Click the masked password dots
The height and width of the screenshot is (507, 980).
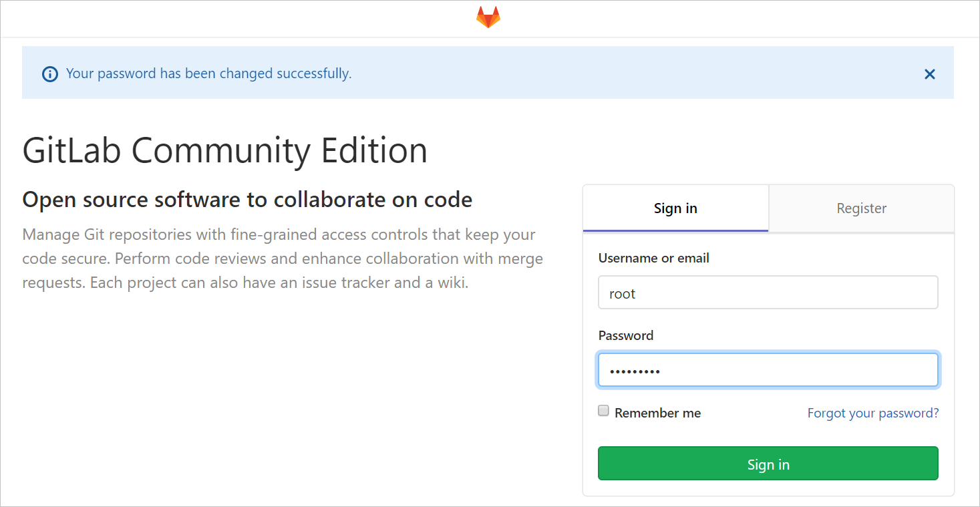click(635, 371)
